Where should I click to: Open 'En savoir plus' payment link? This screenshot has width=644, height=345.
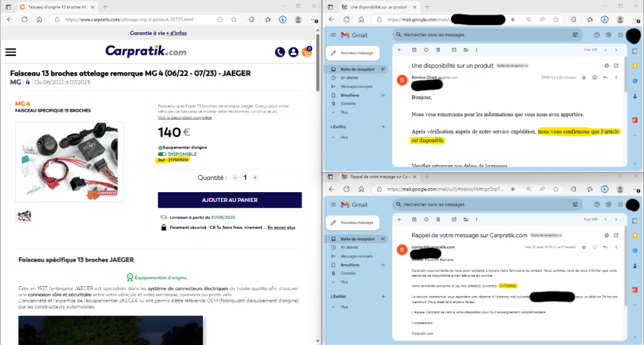point(281,228)
